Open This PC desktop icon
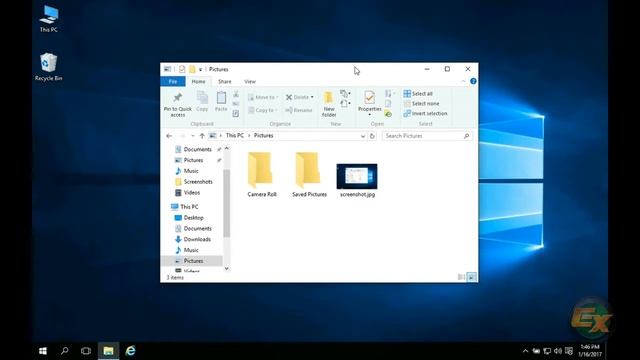 [x=49, y=19]
